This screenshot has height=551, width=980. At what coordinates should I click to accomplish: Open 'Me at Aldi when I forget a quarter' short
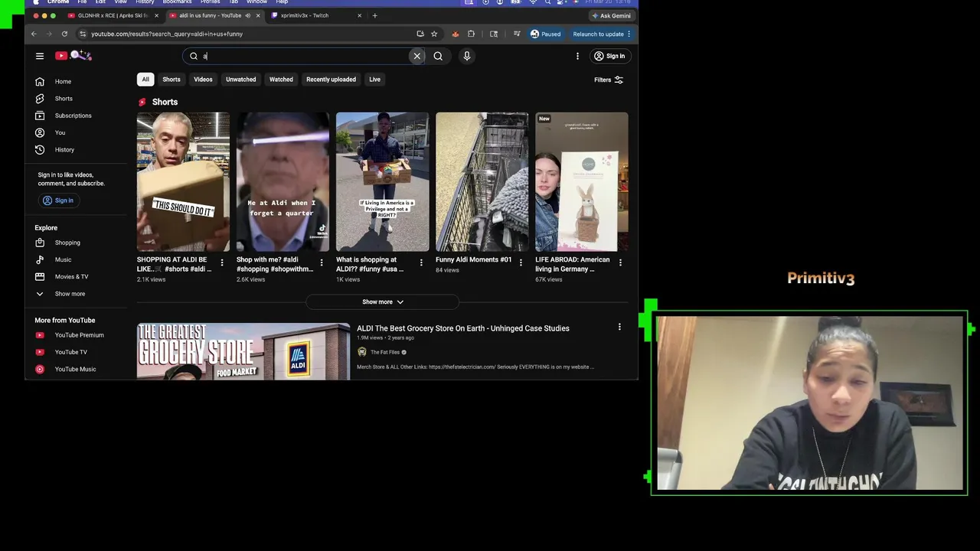[283, 182]
